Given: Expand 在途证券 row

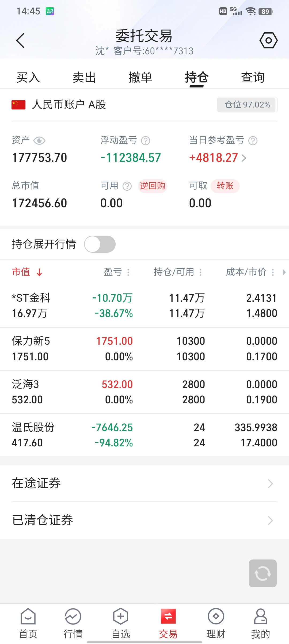Looking at the screenshot, I should tap(144, 483).
